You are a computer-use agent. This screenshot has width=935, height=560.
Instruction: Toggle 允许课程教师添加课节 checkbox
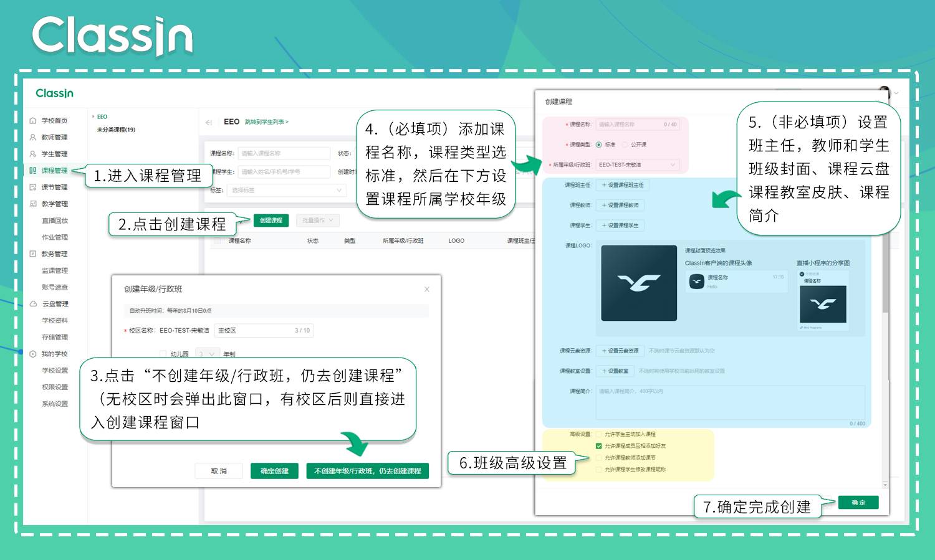coord(599,457)
